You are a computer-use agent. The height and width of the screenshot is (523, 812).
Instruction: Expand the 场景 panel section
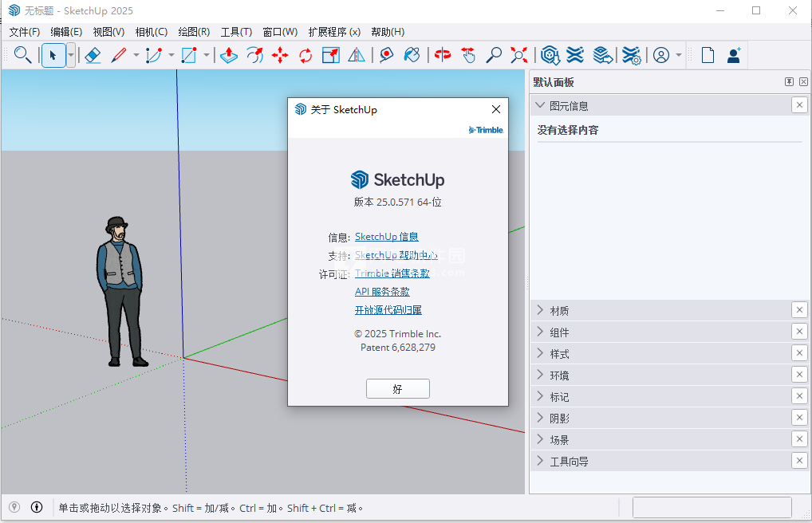540,439
